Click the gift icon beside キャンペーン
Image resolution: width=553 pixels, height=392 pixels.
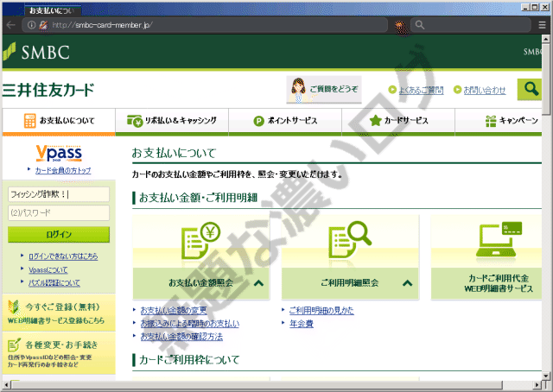[491, 121]
